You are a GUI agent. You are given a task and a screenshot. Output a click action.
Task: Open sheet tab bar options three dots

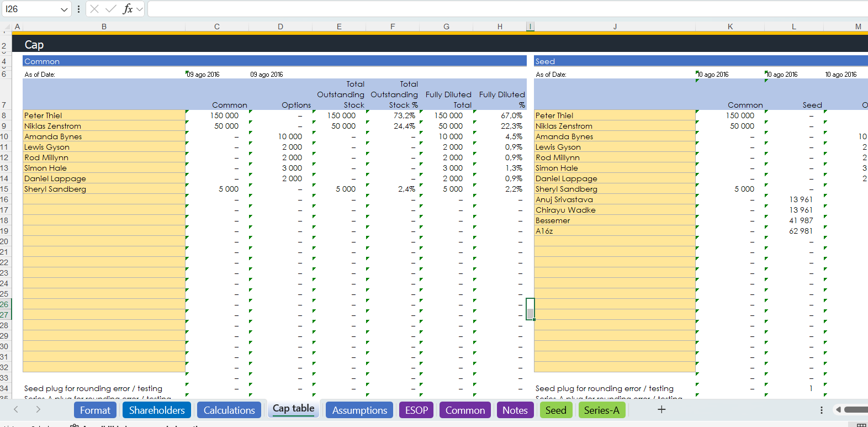[822, 410]
